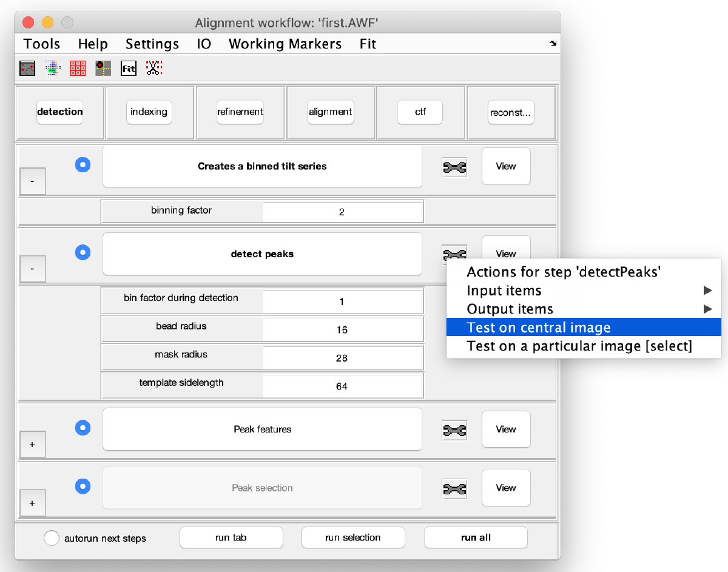
Task: Edit the bead radius value field
Action: coord(342,329)
